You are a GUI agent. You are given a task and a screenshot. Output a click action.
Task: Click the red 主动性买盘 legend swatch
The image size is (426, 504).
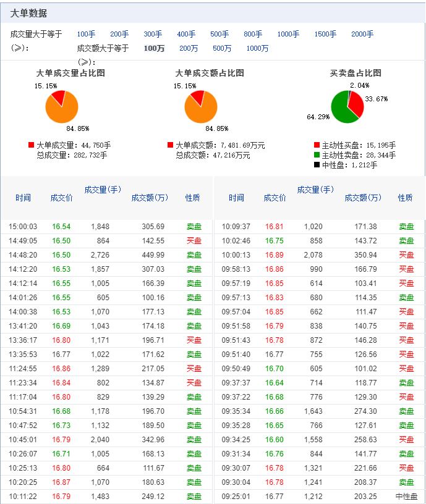317,145
